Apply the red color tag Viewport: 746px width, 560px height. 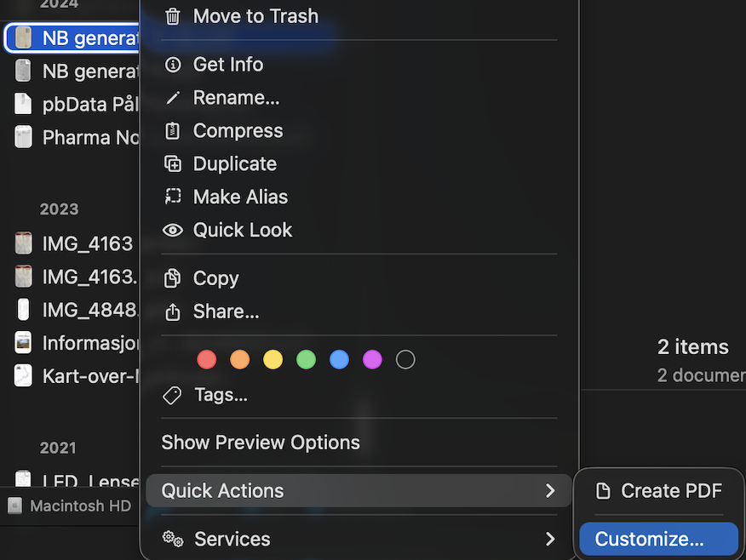click(x=207, y=360)
